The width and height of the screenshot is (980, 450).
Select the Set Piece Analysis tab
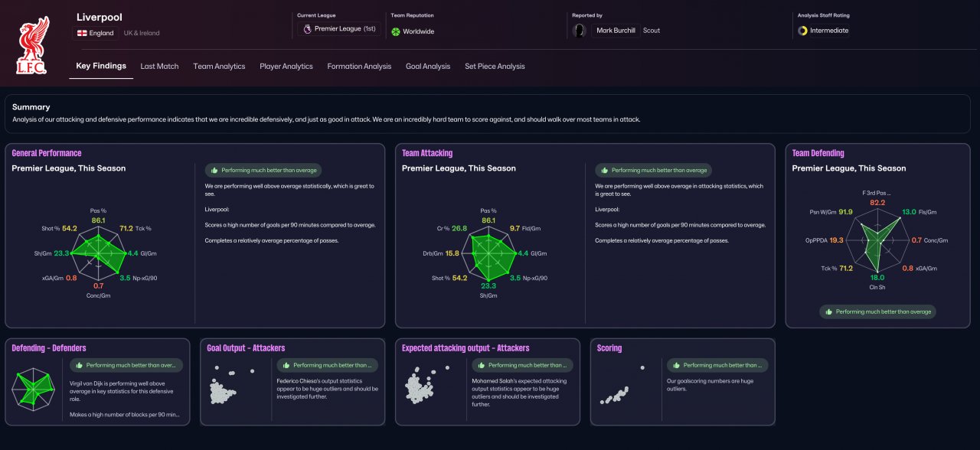[495, 67]
